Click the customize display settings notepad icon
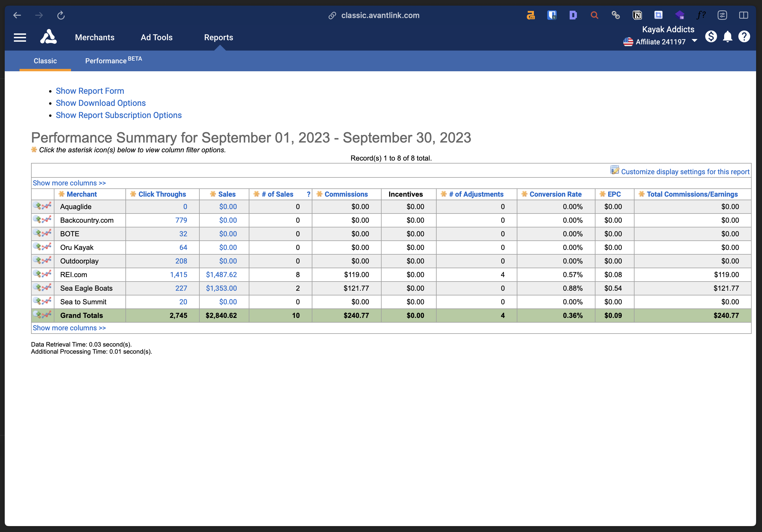Image resolution: width=762 pixels, height=532 pixels. (x=615, y=170)
